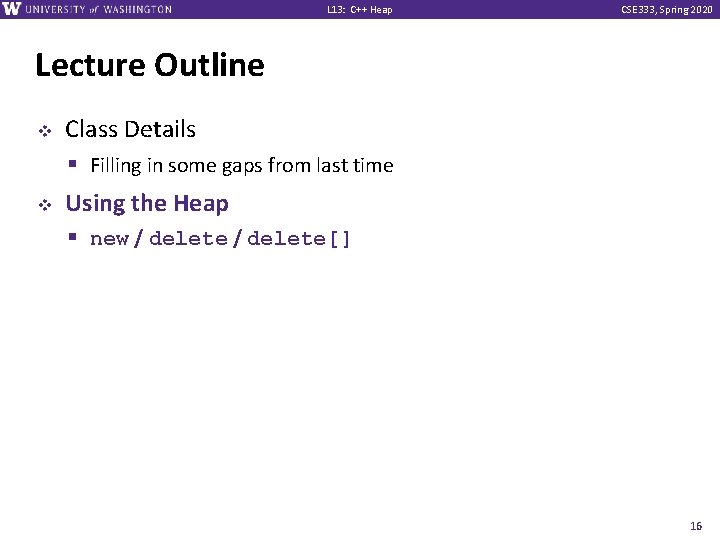720x540 pixels.
Task: Click the 'UNIVERSITY of WASHINGTON' header text
Action: (x=99, y=9)
